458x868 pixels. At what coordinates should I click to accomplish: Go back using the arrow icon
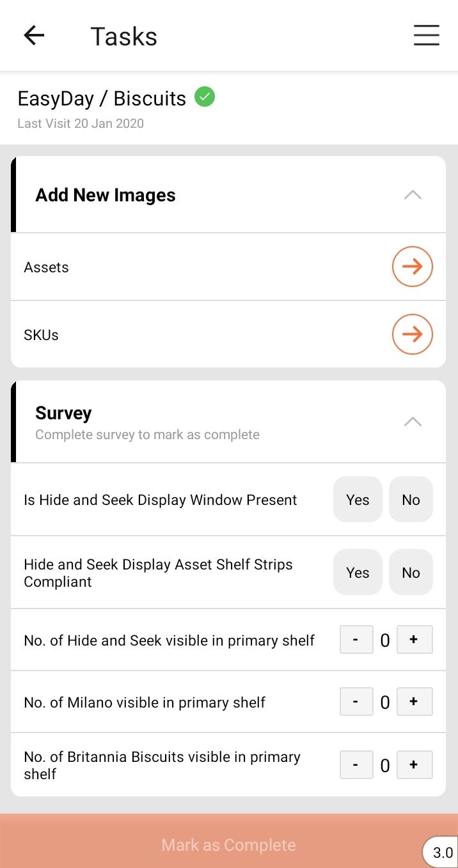pos(34,36)
